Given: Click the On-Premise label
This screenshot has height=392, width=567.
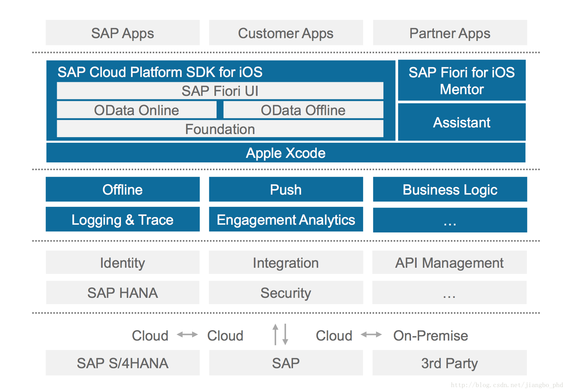Looking at the screenshot, I should pyautogui.click(x=431, y=336).
